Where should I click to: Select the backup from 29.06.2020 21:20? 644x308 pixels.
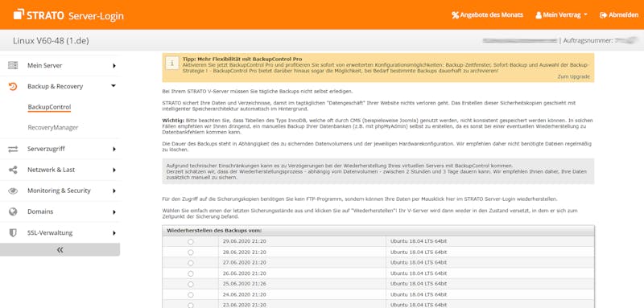(191, 242)
